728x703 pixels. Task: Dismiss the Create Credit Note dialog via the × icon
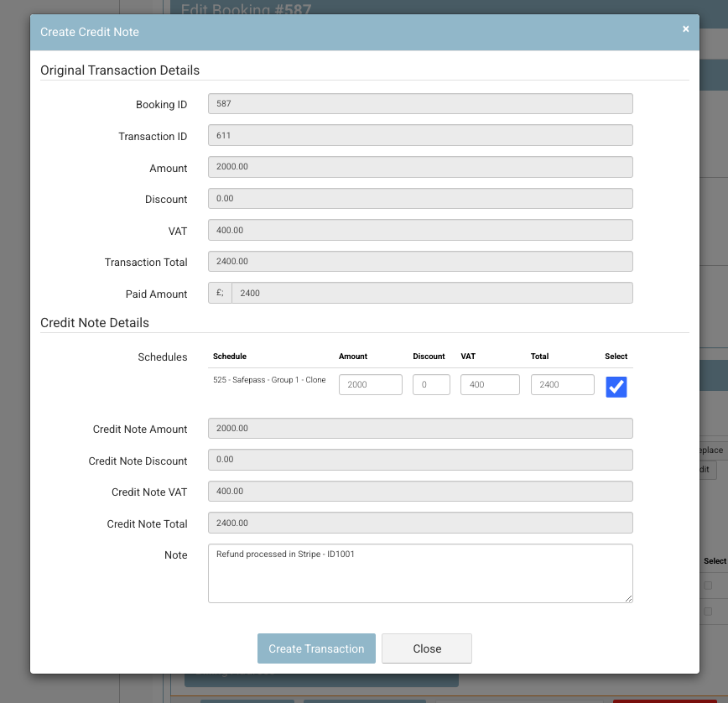click(685, 28)
